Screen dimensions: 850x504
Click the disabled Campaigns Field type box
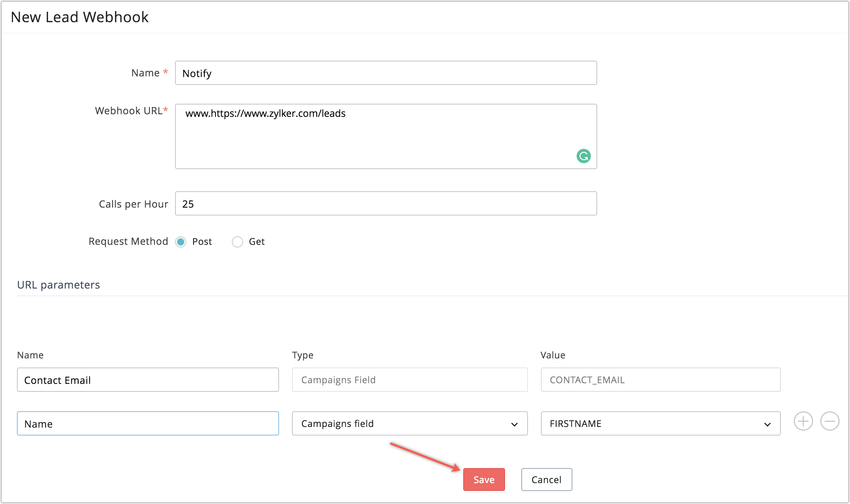(x=409, y=380)
